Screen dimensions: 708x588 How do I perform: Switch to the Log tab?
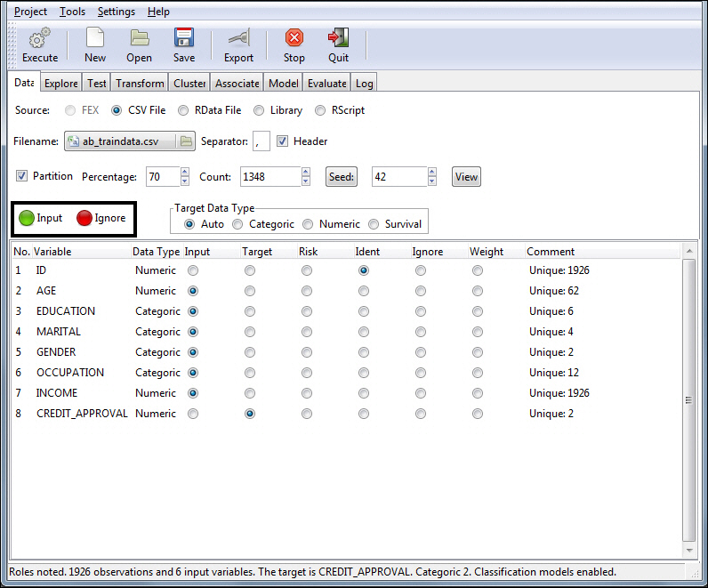364,84
